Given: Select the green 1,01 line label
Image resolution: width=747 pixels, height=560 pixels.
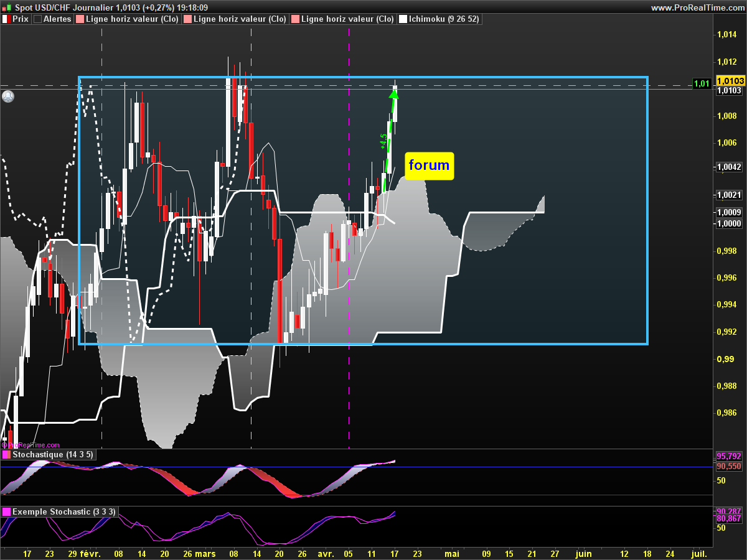Looking at the screenshot, I should (702, 83).
